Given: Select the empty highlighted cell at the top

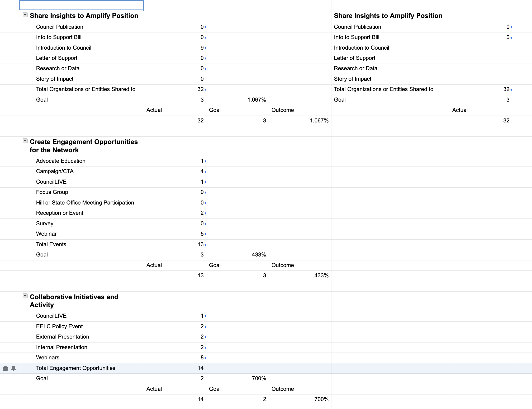Looking at the screenshot, I should click(82, 5).
